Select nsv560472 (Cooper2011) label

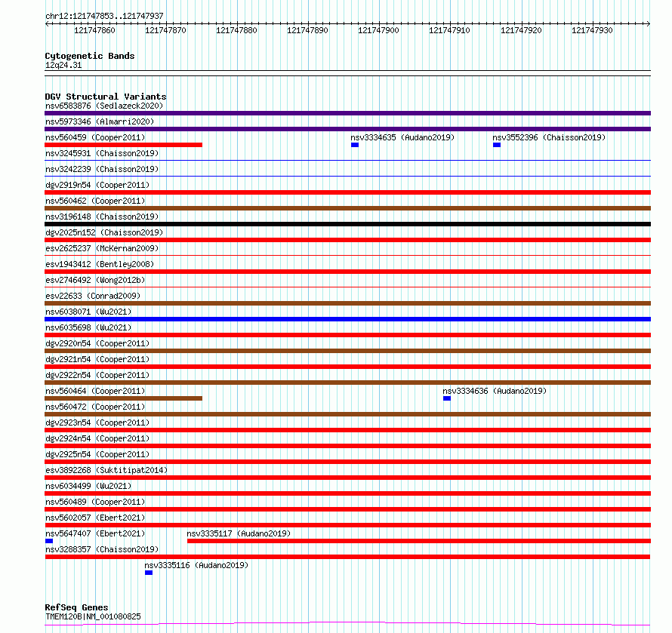click(95, 407)
